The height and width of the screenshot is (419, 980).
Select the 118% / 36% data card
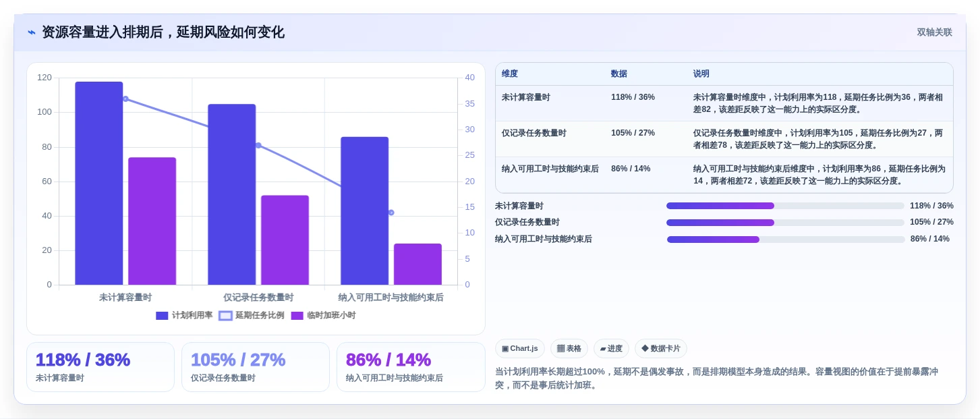[x=100, y=367]
